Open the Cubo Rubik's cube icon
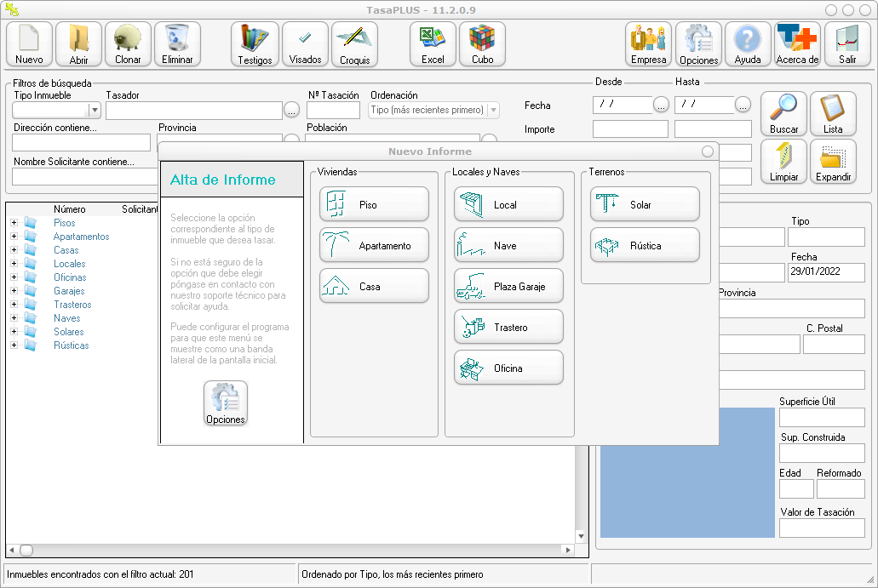The image size is (878, 588). [482, 44]
